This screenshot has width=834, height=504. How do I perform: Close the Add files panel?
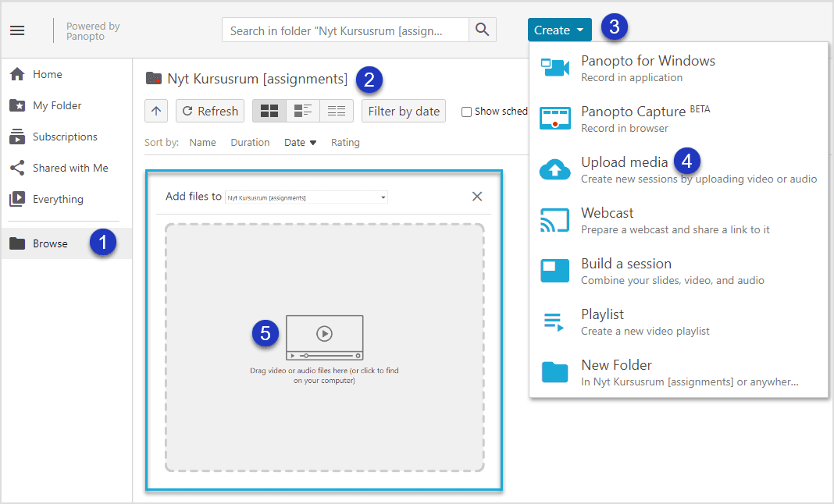point(477,197)
